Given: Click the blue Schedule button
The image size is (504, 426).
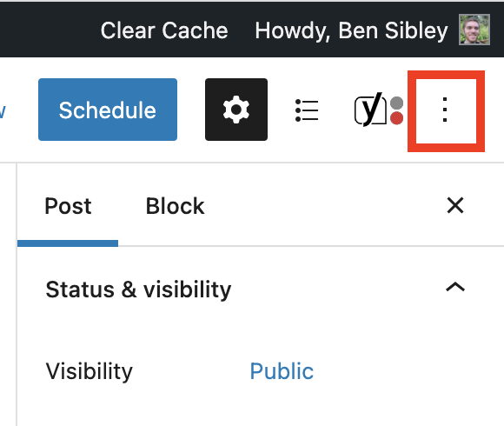Looking at the screenshot, I should click(108, 110).
